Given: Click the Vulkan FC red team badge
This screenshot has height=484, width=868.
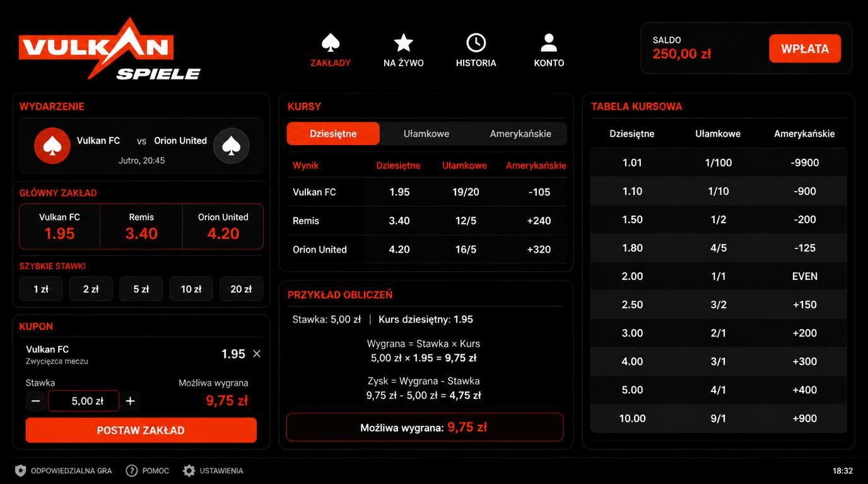Looking at the screenshot, I should 52,146.
